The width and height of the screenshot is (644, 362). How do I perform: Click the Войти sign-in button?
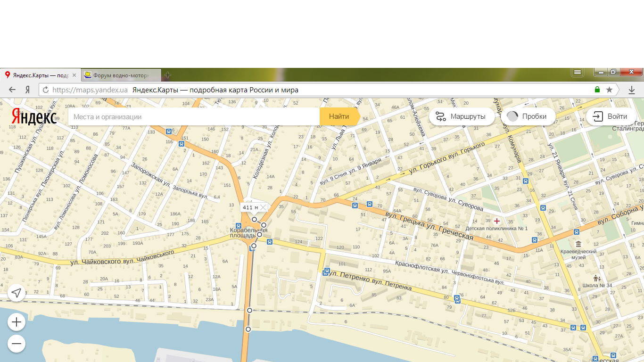pos(611,116)
